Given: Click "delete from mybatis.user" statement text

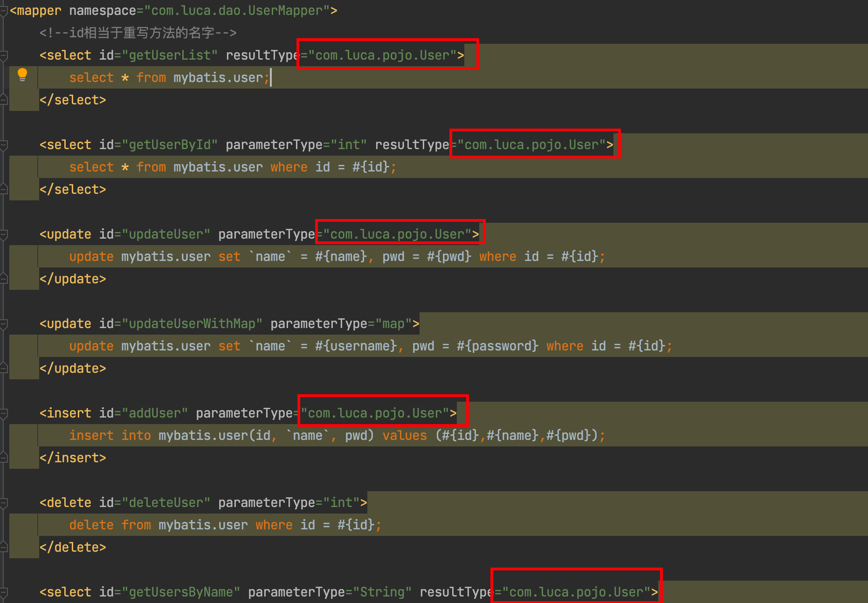Looking at the screenshot, I should 158,525.
